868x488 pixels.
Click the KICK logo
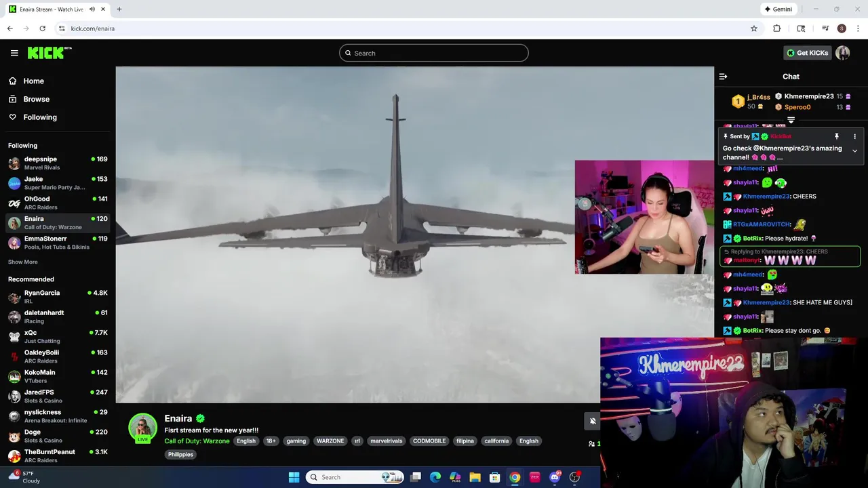50,53
